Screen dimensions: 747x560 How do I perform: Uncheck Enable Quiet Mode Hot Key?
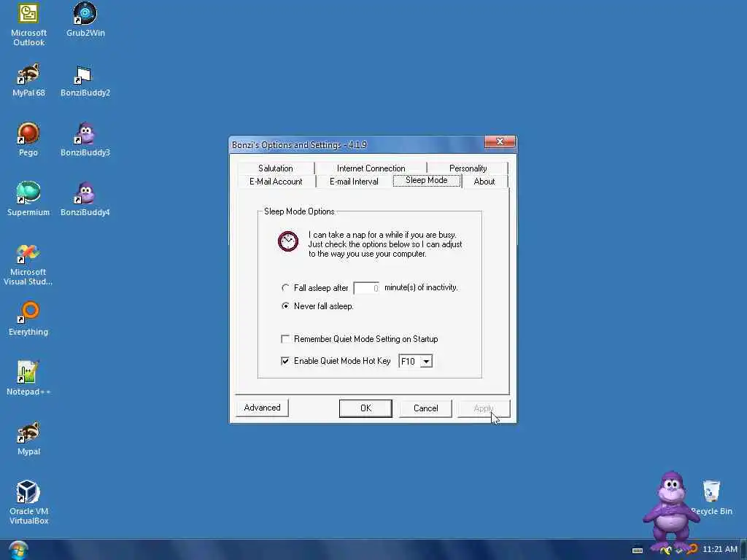285,361
